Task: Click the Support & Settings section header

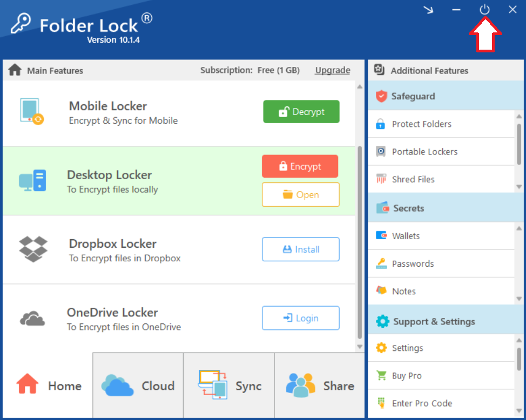Action: tap(446, 320)
